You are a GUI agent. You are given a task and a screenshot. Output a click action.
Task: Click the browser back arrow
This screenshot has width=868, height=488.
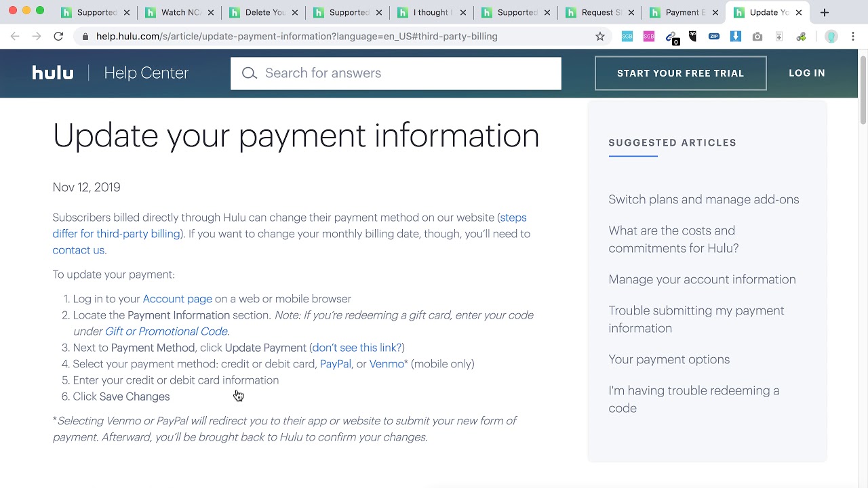15,37
